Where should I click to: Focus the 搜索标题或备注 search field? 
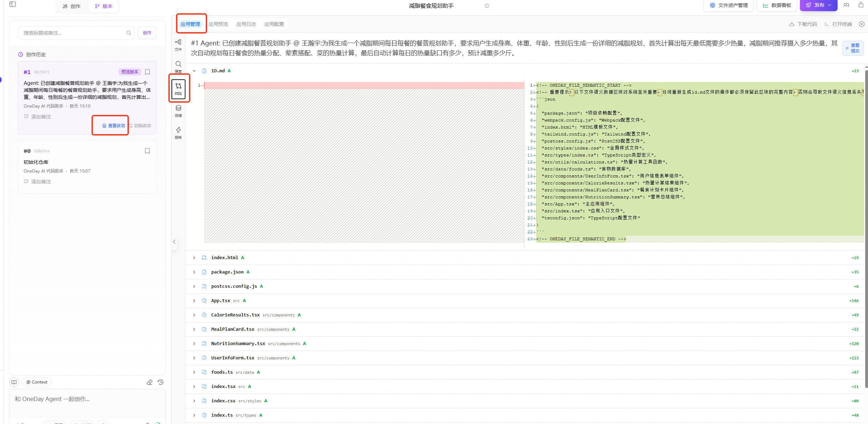pos(73,33)
